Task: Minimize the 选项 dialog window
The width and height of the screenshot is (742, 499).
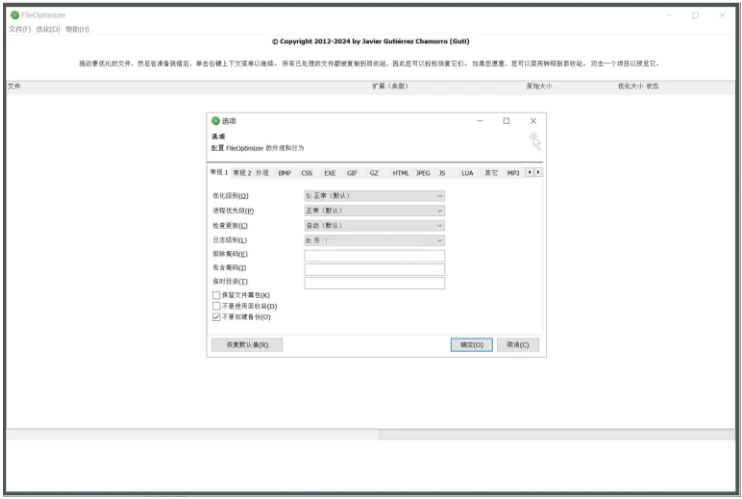Action: (x=480, y=121)
